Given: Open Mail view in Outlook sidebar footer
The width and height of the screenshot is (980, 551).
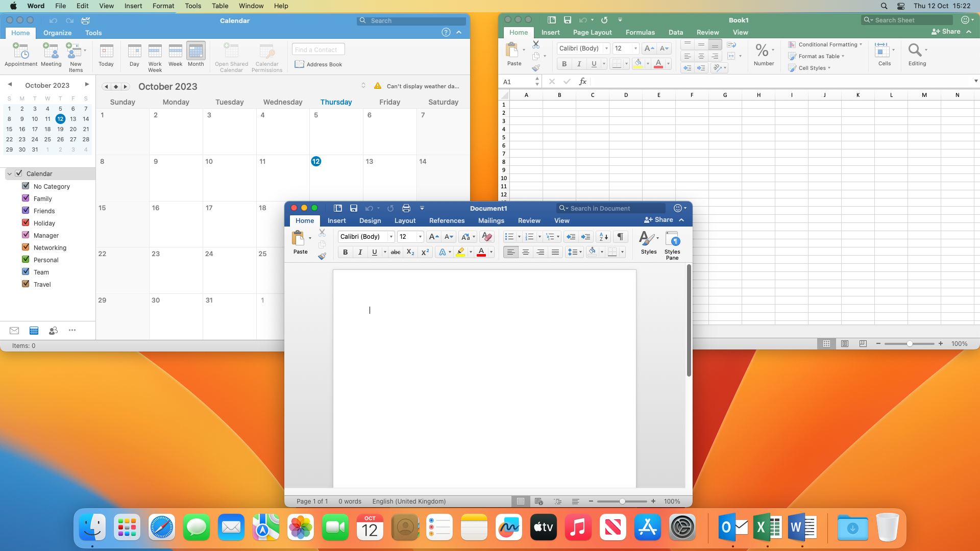Looking at the screenshot, I should [x=14, y=331].
